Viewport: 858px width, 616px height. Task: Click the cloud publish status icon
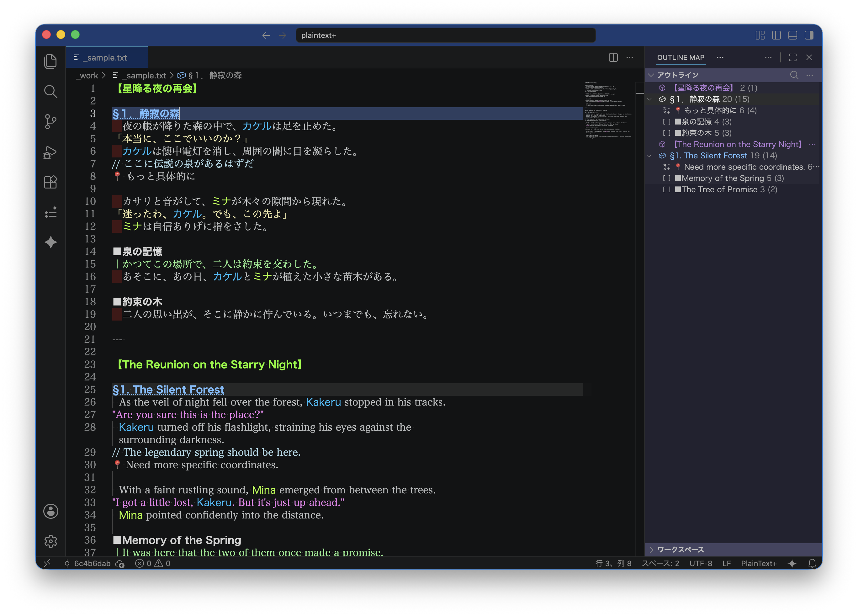click(120, 563)
